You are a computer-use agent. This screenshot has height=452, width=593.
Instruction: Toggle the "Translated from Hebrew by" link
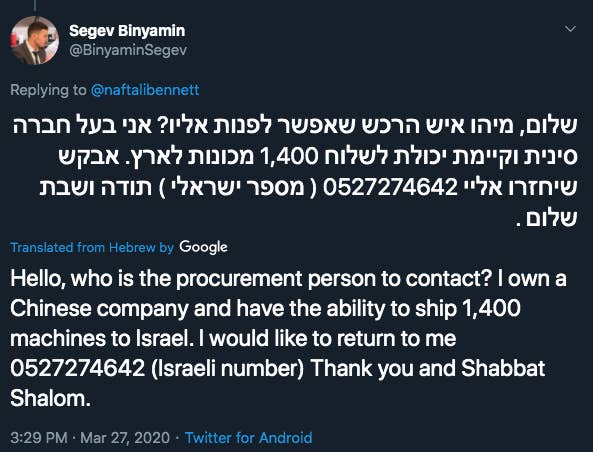(92, 247)
